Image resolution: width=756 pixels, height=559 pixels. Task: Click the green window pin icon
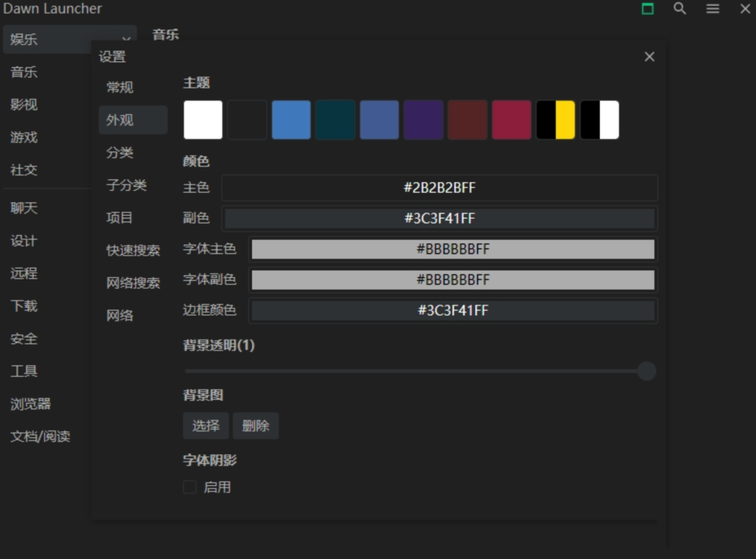click(647, 9)
